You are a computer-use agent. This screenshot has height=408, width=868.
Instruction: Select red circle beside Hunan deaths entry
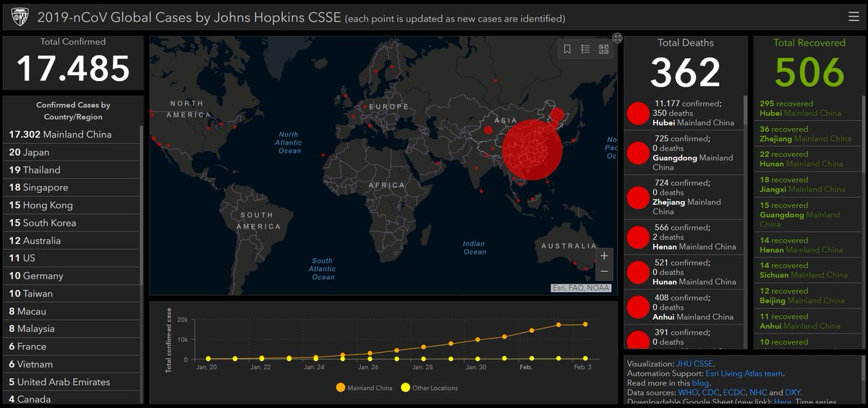638,272
